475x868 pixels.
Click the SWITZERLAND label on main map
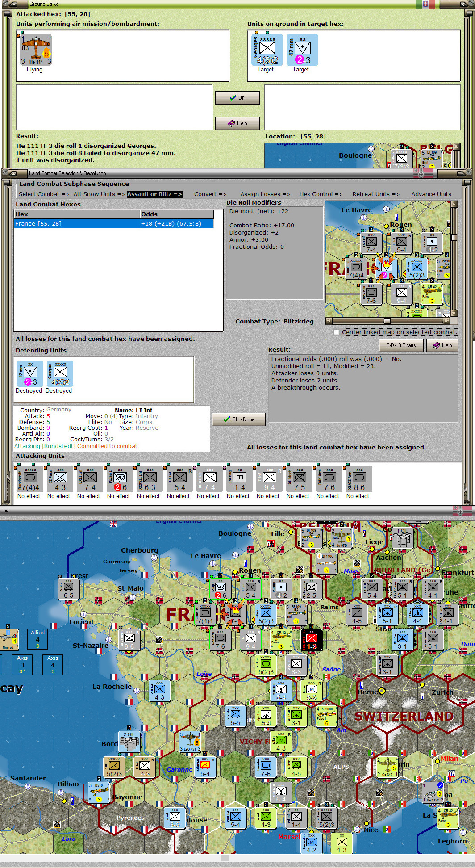click(x=404, y=716)
